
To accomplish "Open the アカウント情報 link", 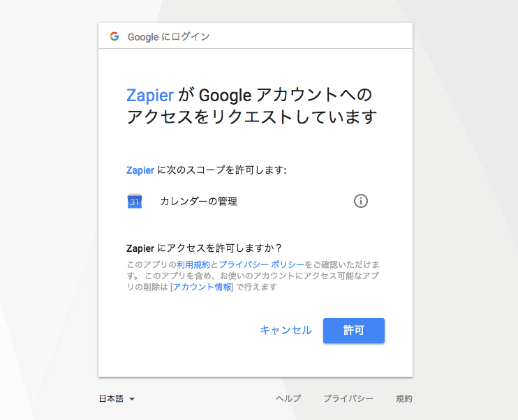I will pos(202,287).
